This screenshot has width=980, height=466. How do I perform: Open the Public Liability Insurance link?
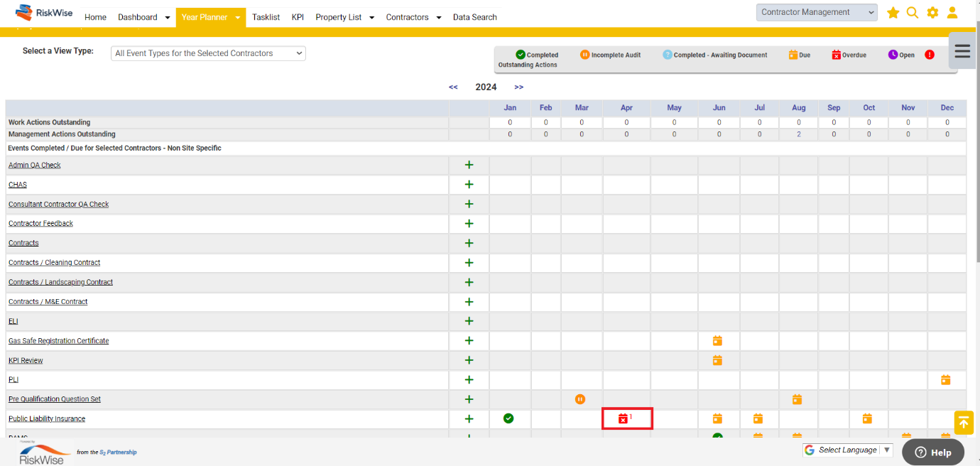(47, 419)
